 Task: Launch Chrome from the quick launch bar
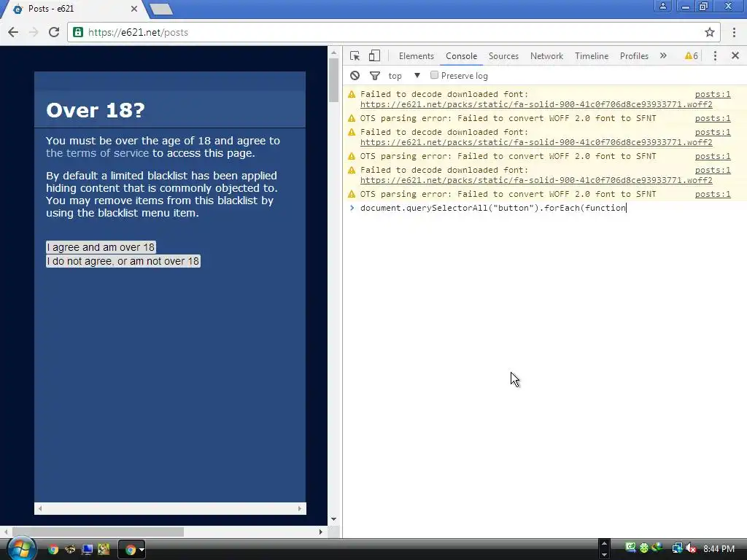(53, 550)
